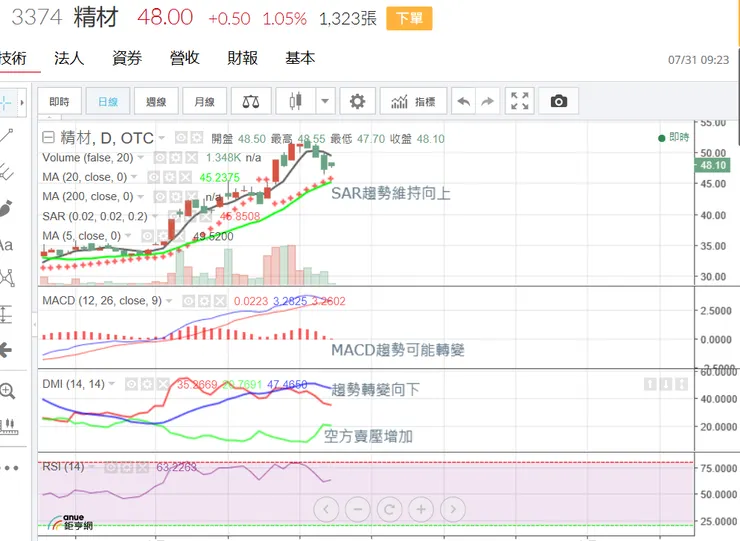The image size is (740, 541).
Task: Hide the DMI indicator
Action: tap(131, 384)
